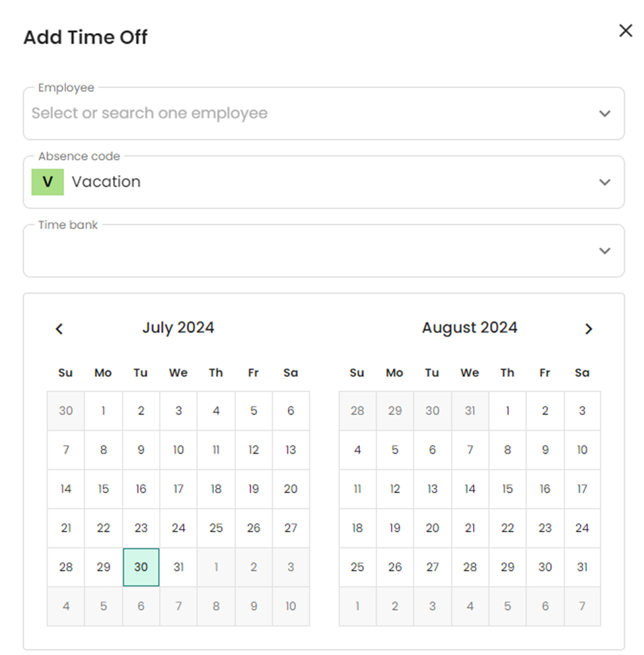Dismiss the Add Time Off dialog
This screenshot has width=644, height=655.
coord(626,30)
